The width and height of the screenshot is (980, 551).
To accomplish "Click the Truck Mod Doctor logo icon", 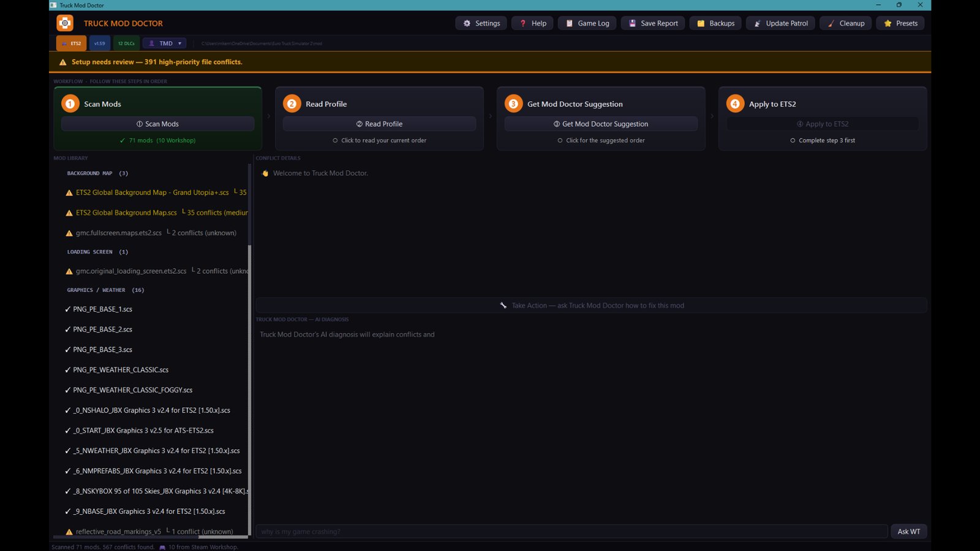I will [65, 23].
